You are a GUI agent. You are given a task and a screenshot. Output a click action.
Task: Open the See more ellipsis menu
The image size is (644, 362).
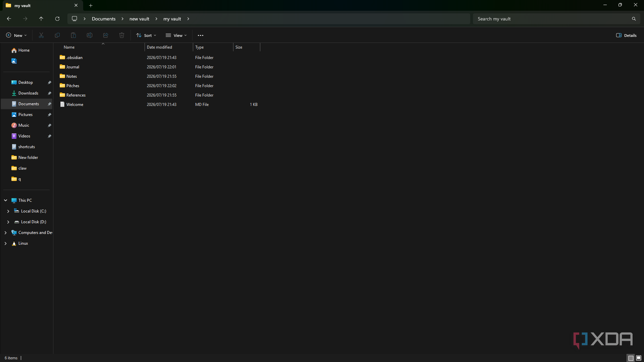pyautogui.click(x=201, y=35)
